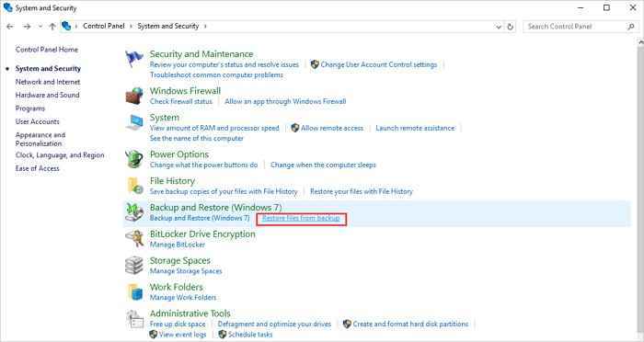Viewport: 644px width, 342px height.
Task: View amount of RAM and processor speed
Action: point(214,128)
